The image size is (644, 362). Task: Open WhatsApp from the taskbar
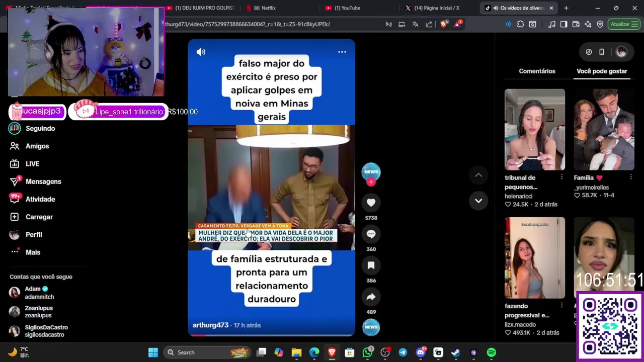click(368, 352)
